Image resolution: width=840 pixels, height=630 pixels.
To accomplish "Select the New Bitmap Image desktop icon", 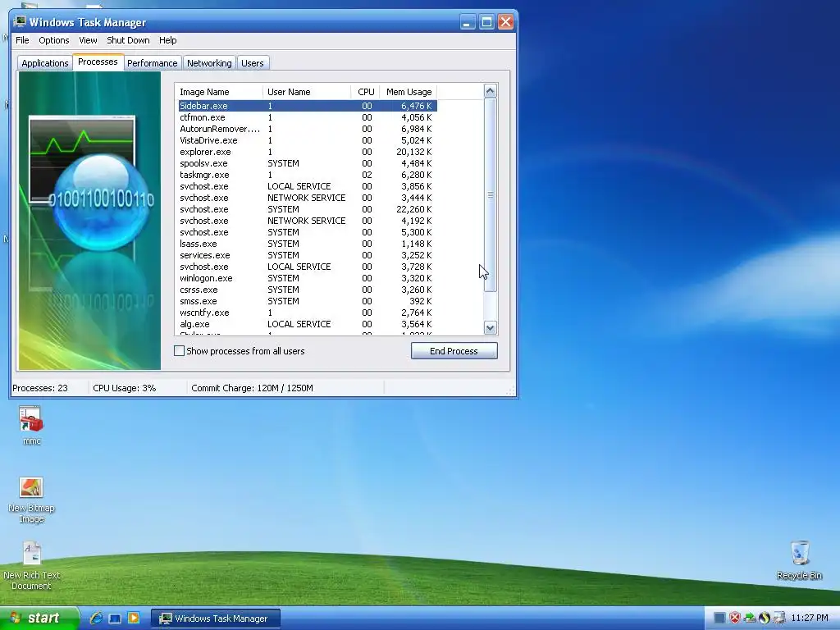I will click(x=31, y=487).
